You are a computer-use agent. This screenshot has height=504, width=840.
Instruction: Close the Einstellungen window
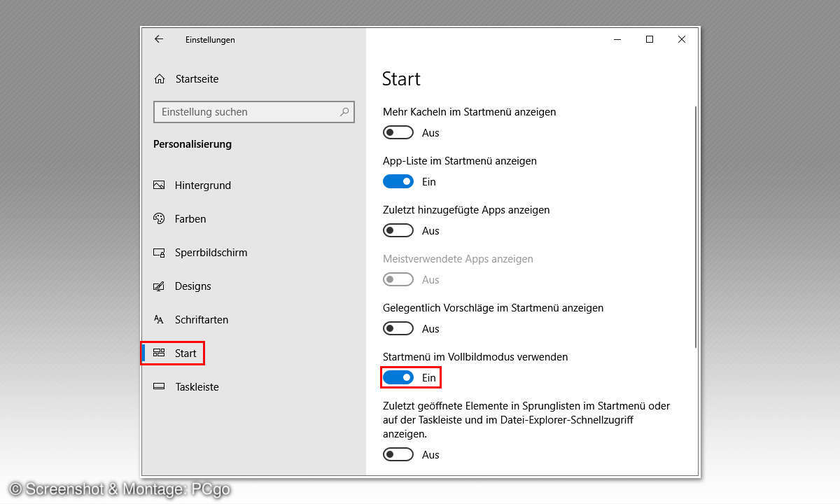(x=682, y=40)
